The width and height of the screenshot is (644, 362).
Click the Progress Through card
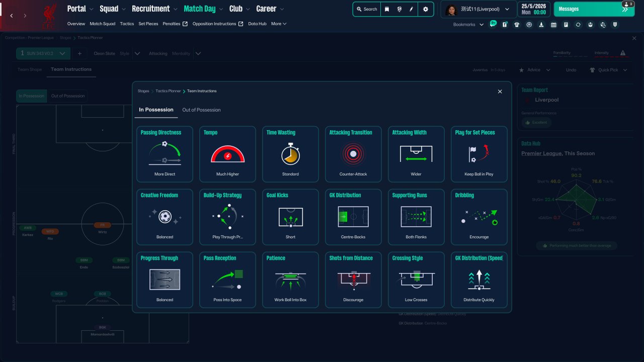pyautogui.click(x=165, y=280)
